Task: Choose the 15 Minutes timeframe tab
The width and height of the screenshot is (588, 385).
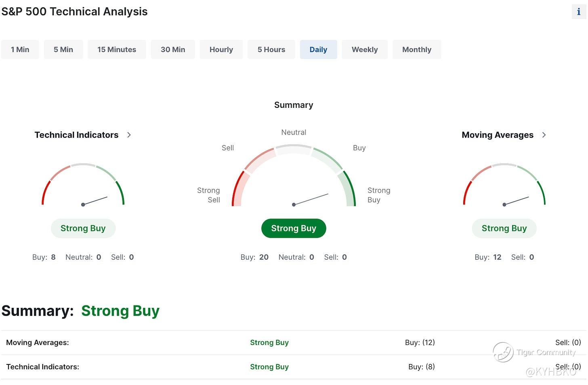Action: (x=117, y=50)
